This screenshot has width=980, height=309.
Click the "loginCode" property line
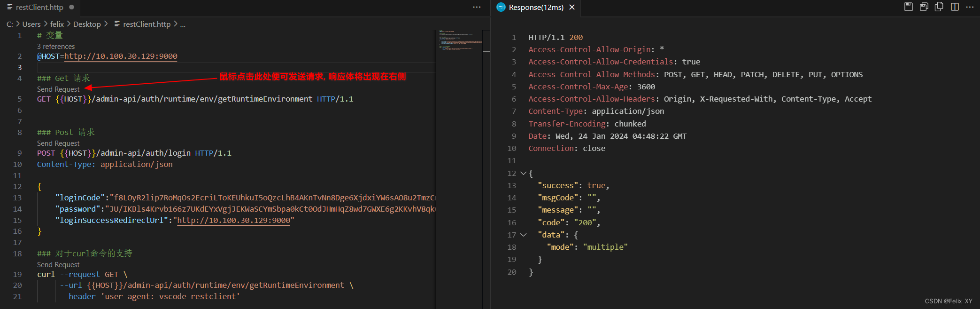(245, 198)
